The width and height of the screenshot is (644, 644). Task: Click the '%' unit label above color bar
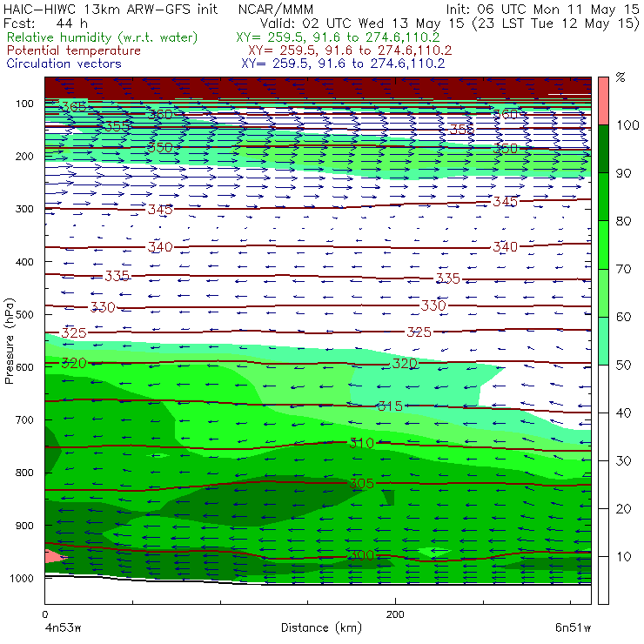621,77
